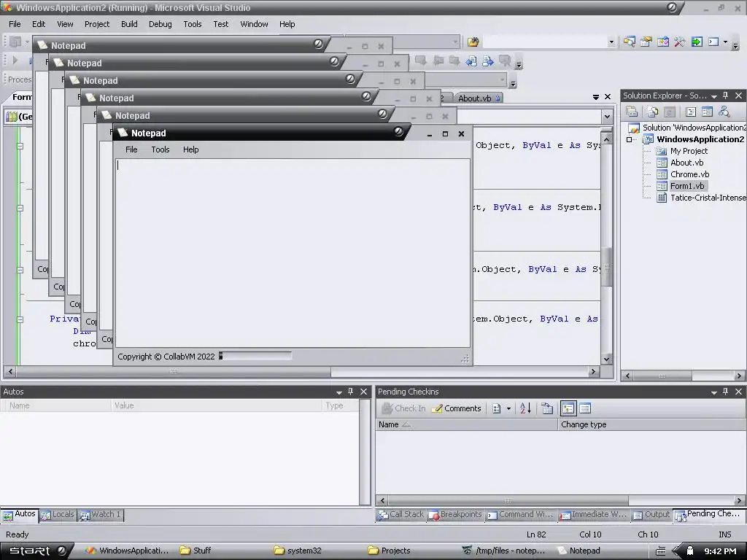The height and width of the screenshot is (560, 747).
Task: Click View Designer icon in Solution Explorer
Action: tap(707, 112)
